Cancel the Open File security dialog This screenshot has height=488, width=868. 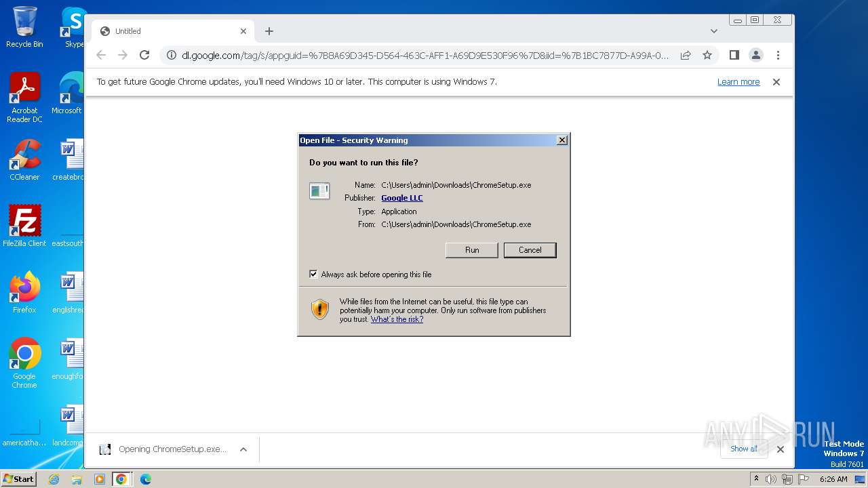tap(530, 250)
